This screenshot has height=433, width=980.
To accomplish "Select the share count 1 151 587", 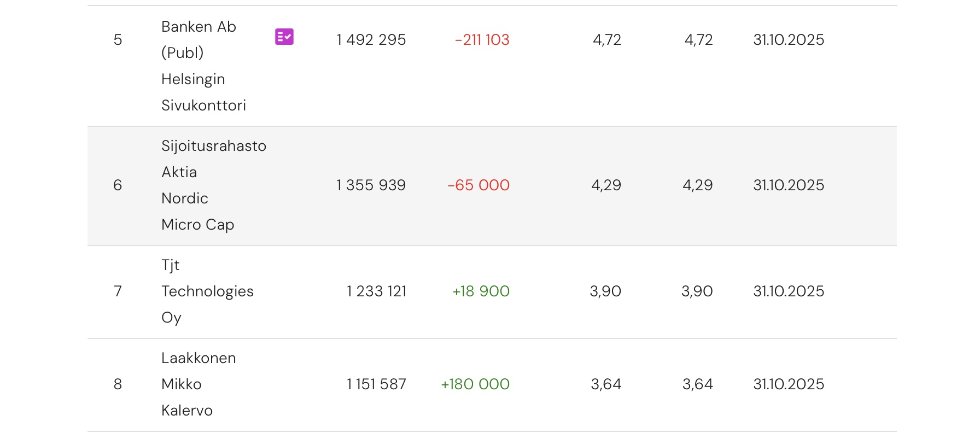I will click(x=376, y=384).
